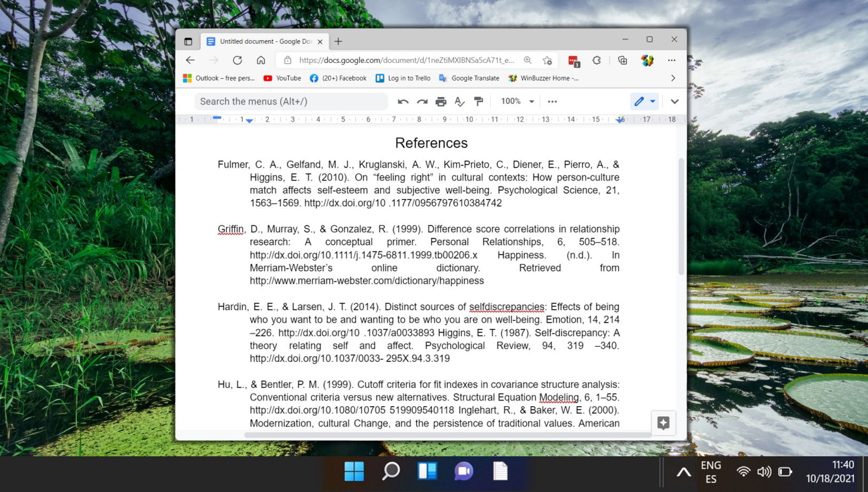Viewport: 868px width, 492px height.
Task: Show the hidden menus with chevron arrow
Action: 674,101
